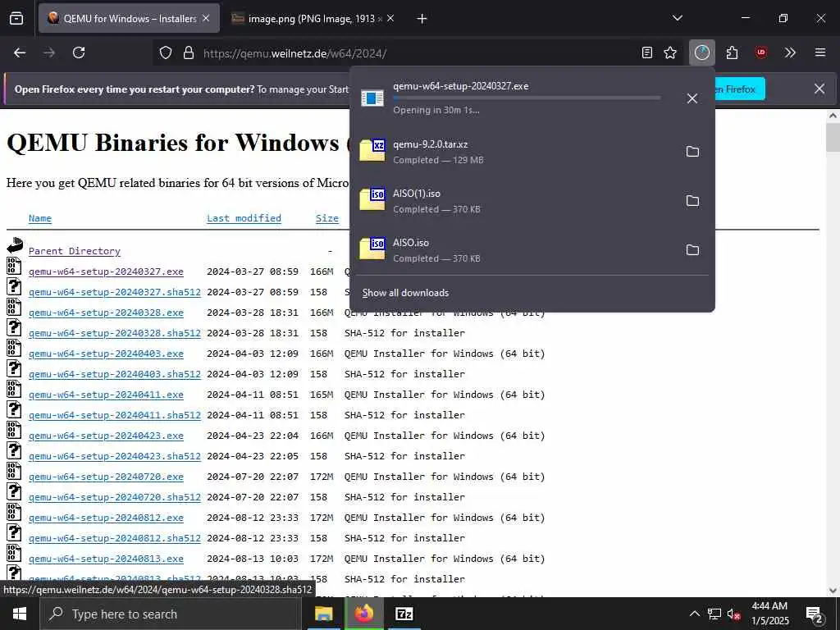Go back one page

[x=20, y=52]
